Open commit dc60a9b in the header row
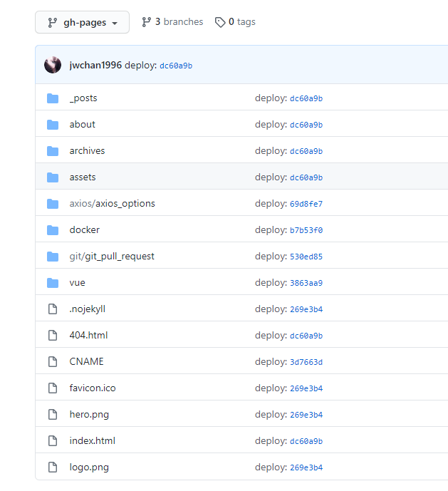Image resolution: width=448 pixels, height=491 pixels. click(x=176, y=66)
